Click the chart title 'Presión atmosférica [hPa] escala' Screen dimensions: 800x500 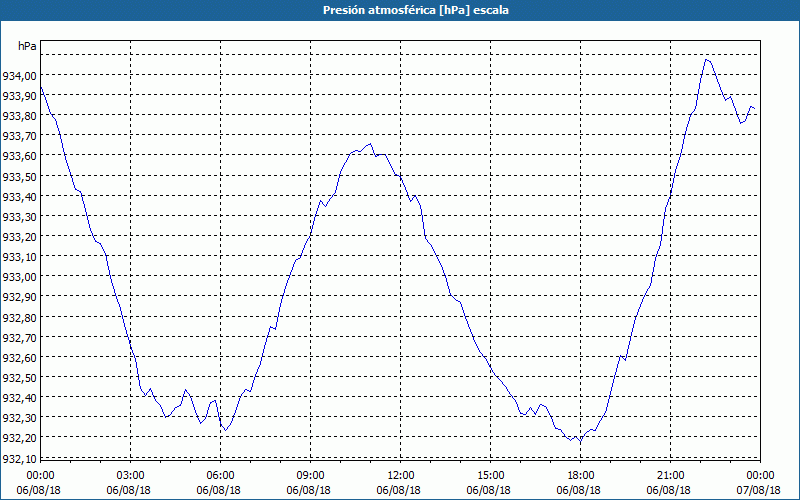pyautogui.click(x=415, y=10)
